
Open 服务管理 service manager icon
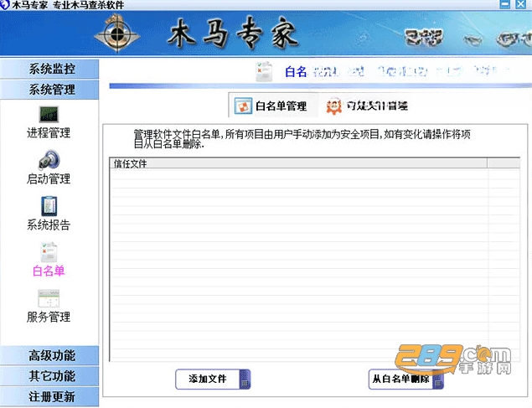[49, 298]
